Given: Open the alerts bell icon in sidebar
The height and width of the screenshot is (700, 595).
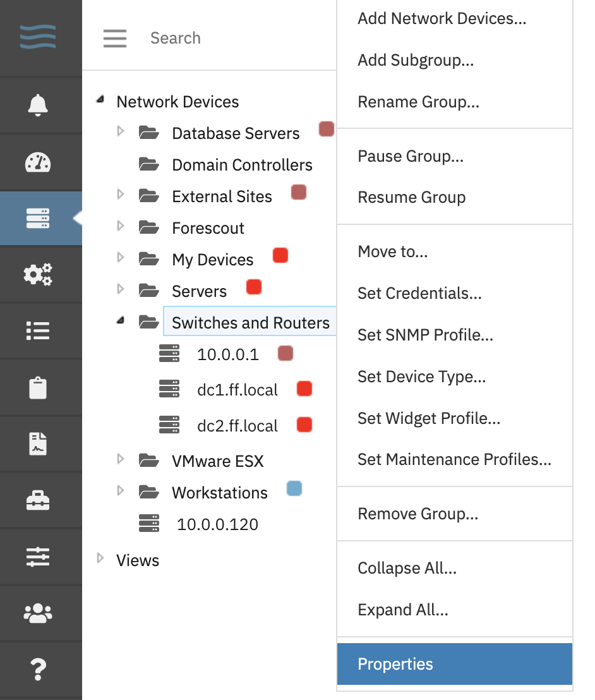Looking at the screenshot, I should click(x=38, y=106).
